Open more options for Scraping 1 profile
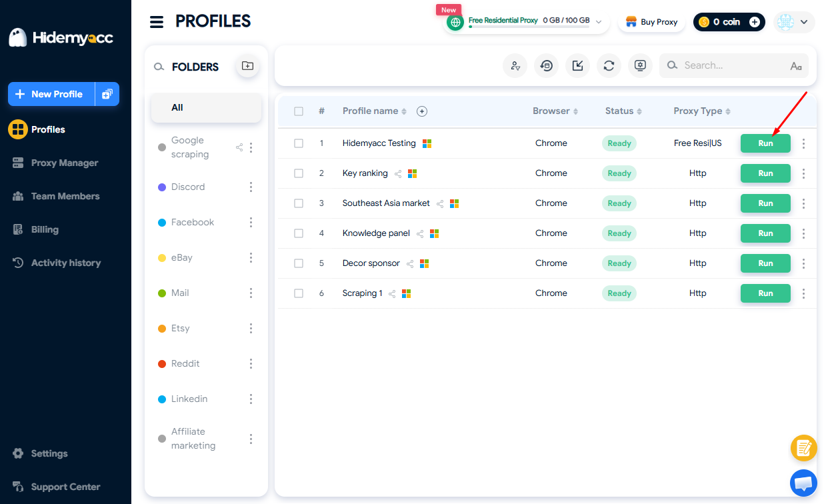Image resolution: width=828 pixels, height=504 pixels. pyautogui.click(x=803, y=293)
